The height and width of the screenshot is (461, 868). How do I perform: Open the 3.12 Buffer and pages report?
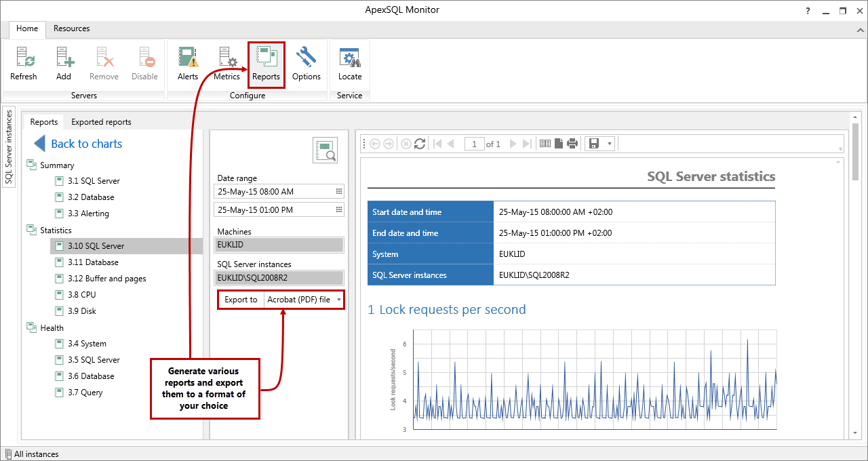106,279
